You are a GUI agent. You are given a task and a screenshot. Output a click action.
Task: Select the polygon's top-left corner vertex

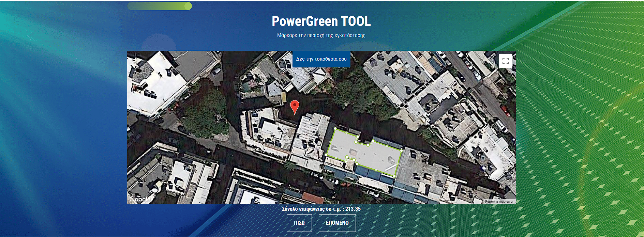335,129
